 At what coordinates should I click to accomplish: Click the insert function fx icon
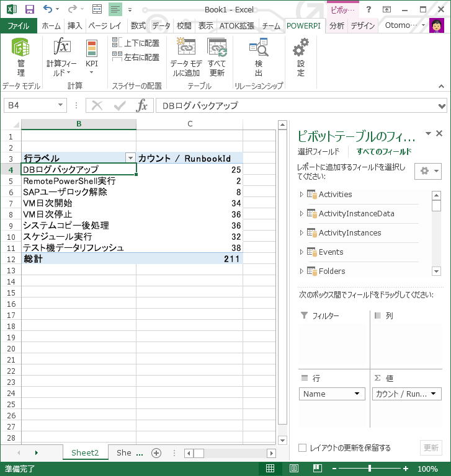click(142, 105)
